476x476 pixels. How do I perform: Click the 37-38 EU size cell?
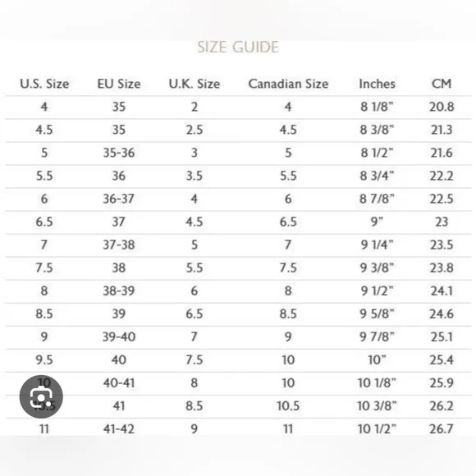coord(119,245)
